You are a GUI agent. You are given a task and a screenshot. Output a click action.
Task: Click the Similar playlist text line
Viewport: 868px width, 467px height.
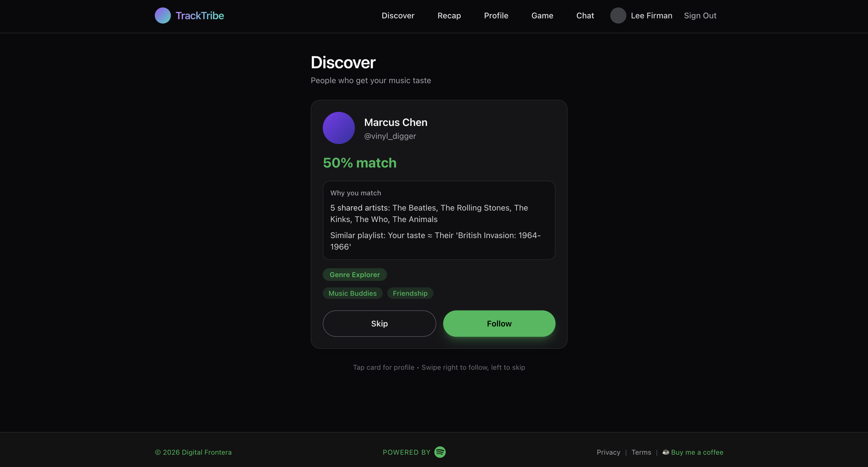point(435,241)
